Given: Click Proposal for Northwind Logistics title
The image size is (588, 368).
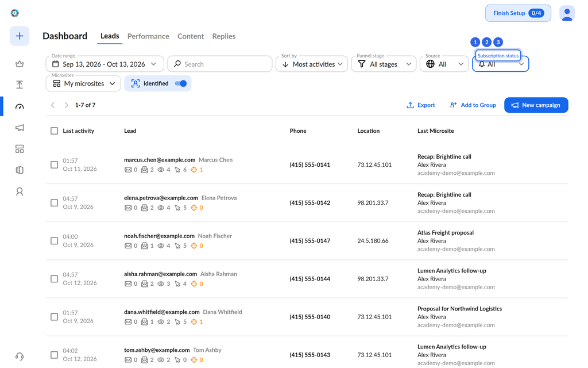Looking at the screenshot, I should pos(459,309).
